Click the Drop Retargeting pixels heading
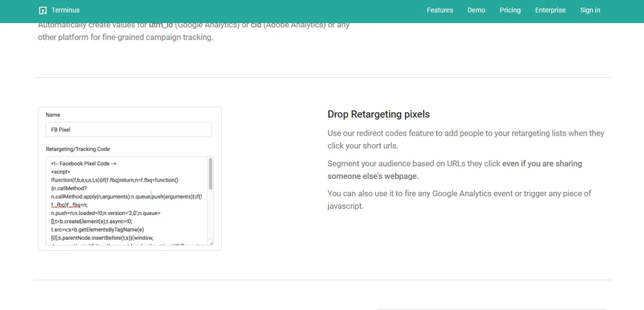This screenshot has height=310, width=644. click(x=378, y=114)
